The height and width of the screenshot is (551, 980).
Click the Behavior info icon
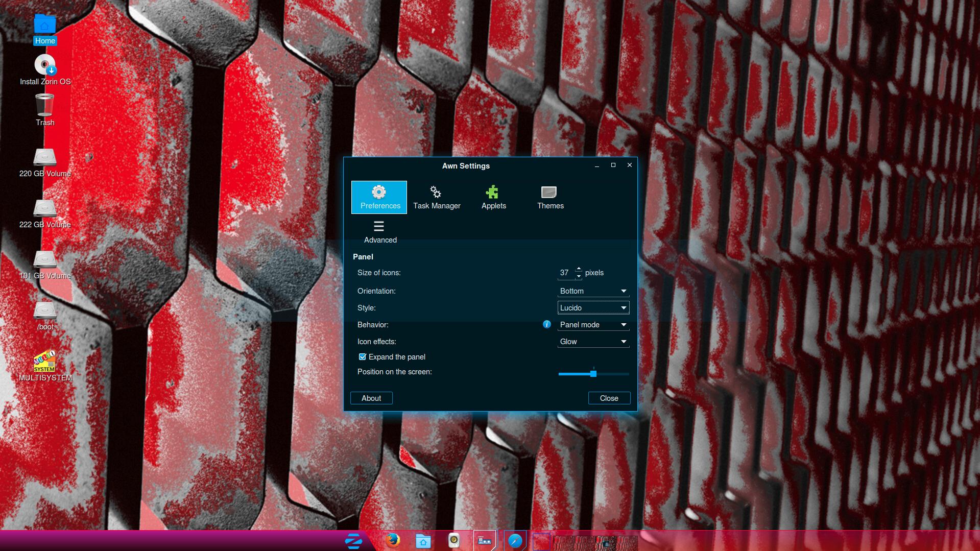547,324
